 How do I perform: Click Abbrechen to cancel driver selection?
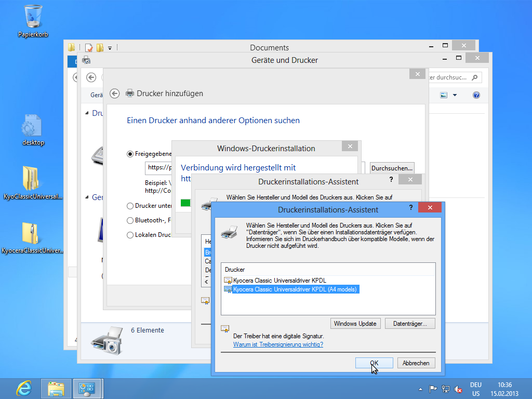pos(416,363)
